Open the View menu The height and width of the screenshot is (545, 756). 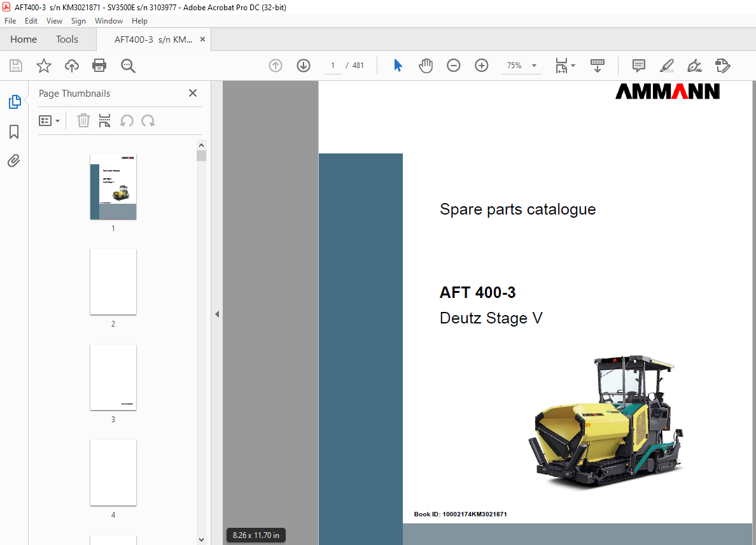(54, 21)
